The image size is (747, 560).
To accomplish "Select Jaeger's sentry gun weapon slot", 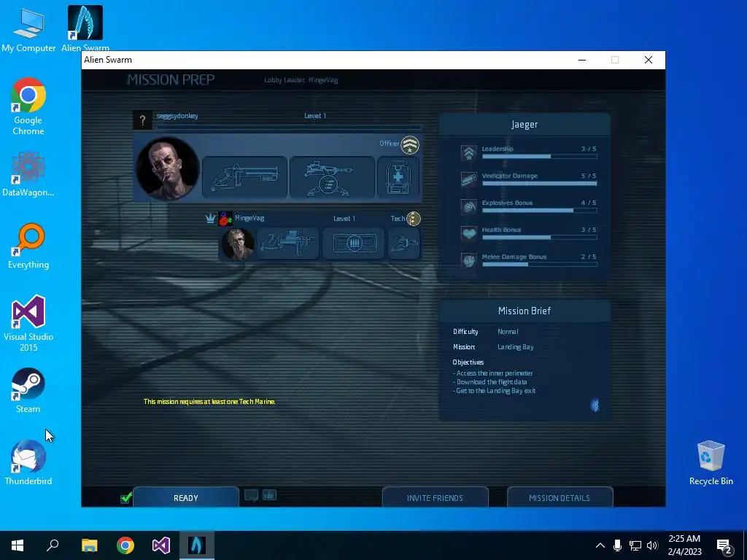I will 332,177.
